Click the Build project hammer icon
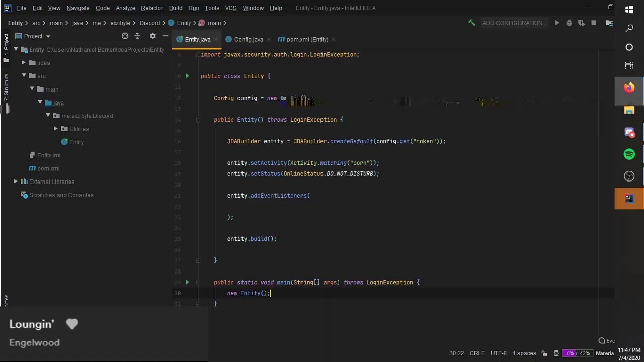644x362 pixels. (x=471, y=23)
